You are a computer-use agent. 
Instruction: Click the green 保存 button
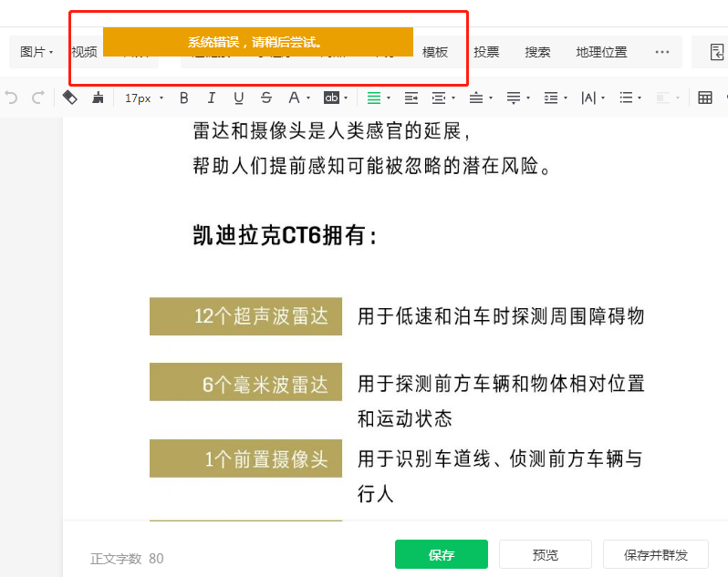(441, 554)
